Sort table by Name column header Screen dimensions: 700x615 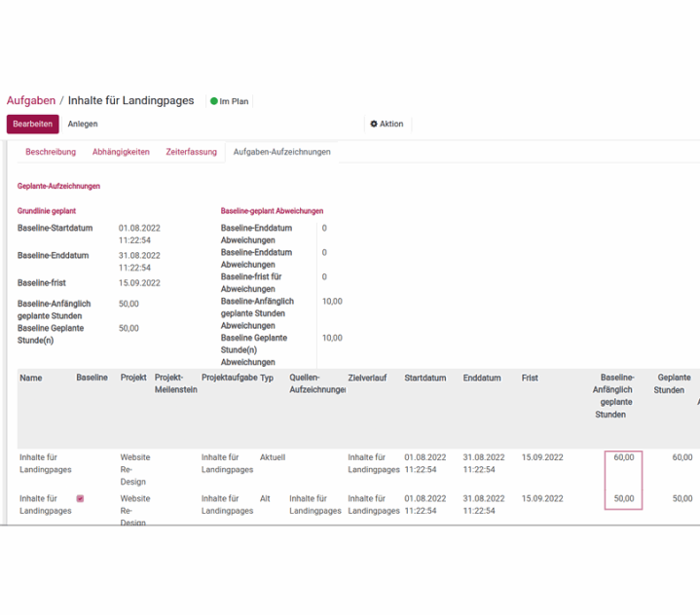(31, 378)
